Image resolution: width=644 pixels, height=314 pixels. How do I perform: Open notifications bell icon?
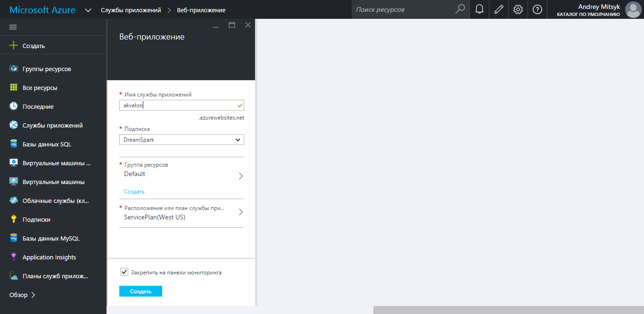click(479, 9)
